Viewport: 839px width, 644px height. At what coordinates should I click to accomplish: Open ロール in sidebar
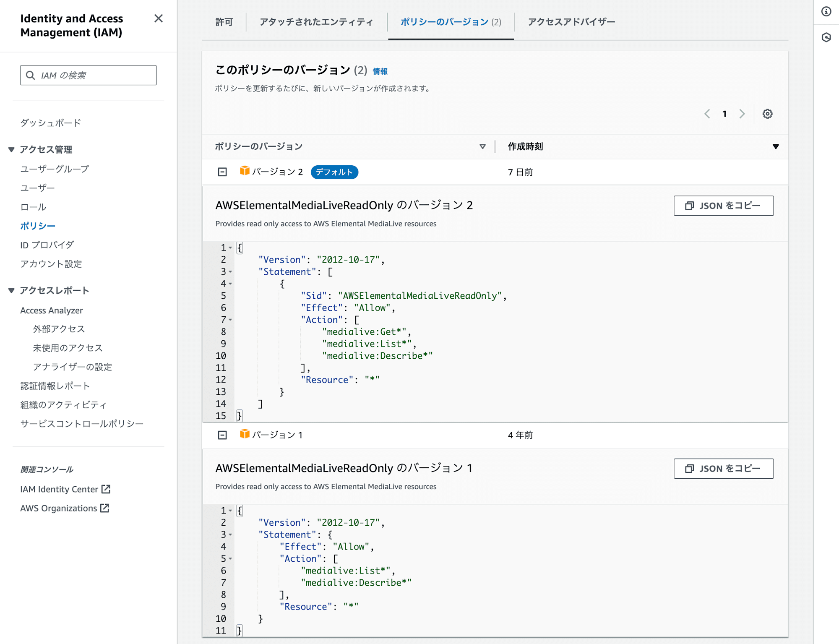[34, 207]
